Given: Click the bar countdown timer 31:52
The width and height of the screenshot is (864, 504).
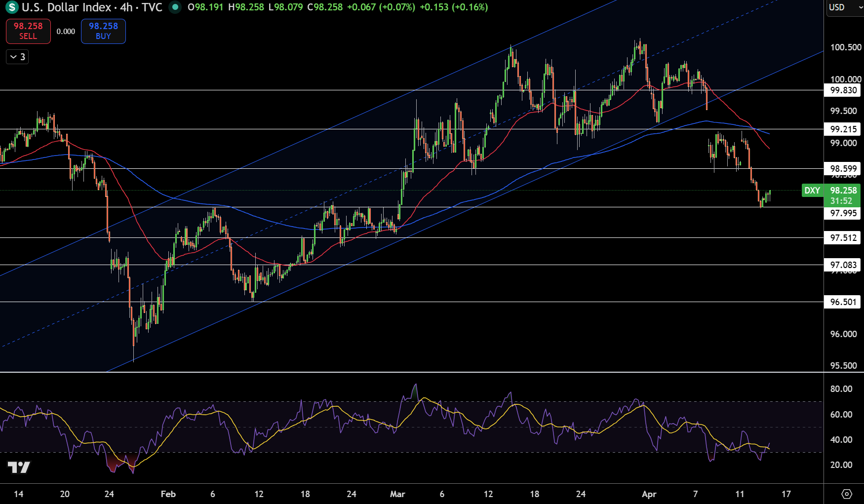Looking at the screenshot, I should [x=841, y=201].
